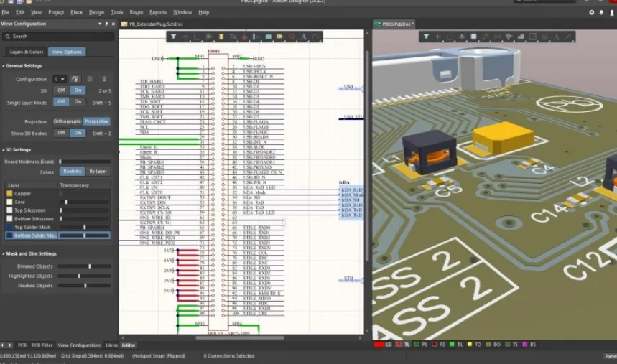Open the Place menu
Viewport: 617px width, 364px height.
pos(76,13)
